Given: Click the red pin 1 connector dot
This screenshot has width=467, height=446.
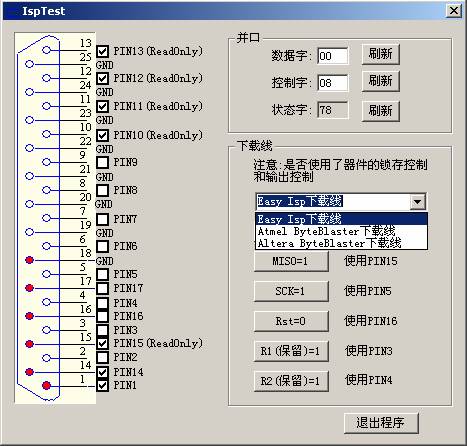Looking at the screenshot, I should coord(46,385).
